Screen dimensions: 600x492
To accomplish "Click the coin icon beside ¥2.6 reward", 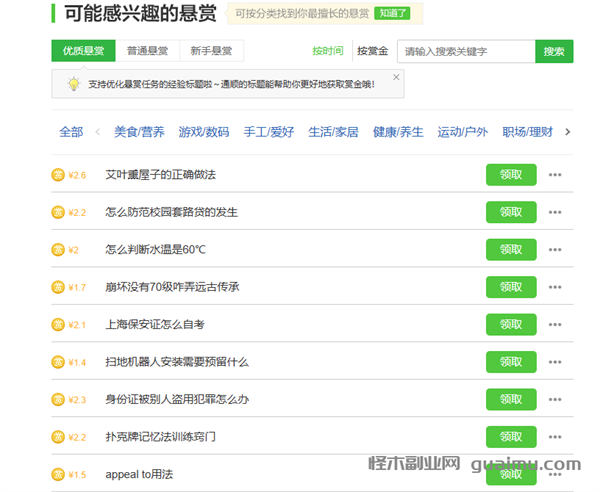I will 58,175.
